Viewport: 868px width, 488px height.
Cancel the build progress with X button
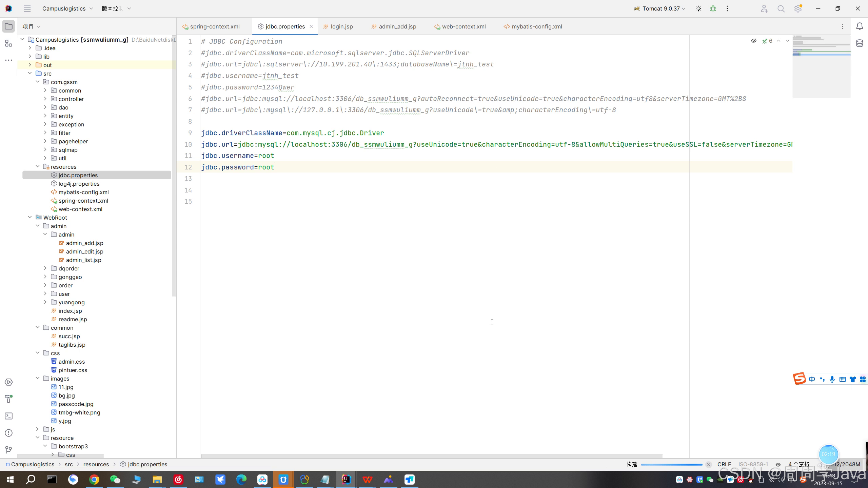(x=708, y=465)
